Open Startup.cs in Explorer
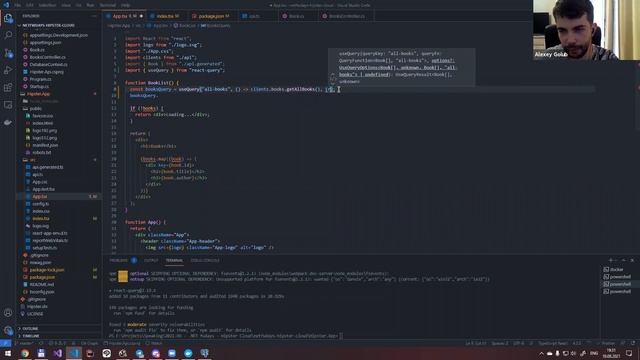The image size is (640, 360). [x=39, y=87]
